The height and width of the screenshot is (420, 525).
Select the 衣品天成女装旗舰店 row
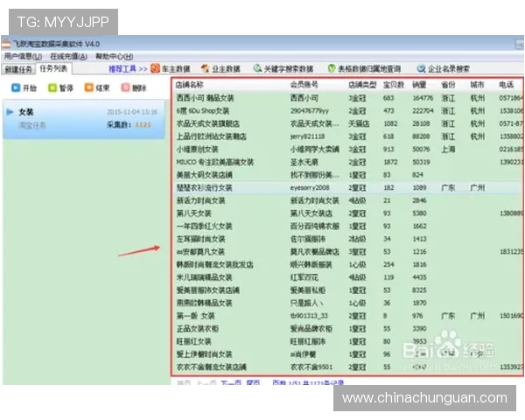pos(347,123)
